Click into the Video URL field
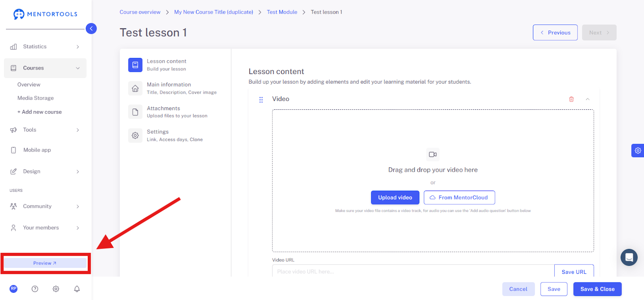644x300 pixels. (413, 272)
